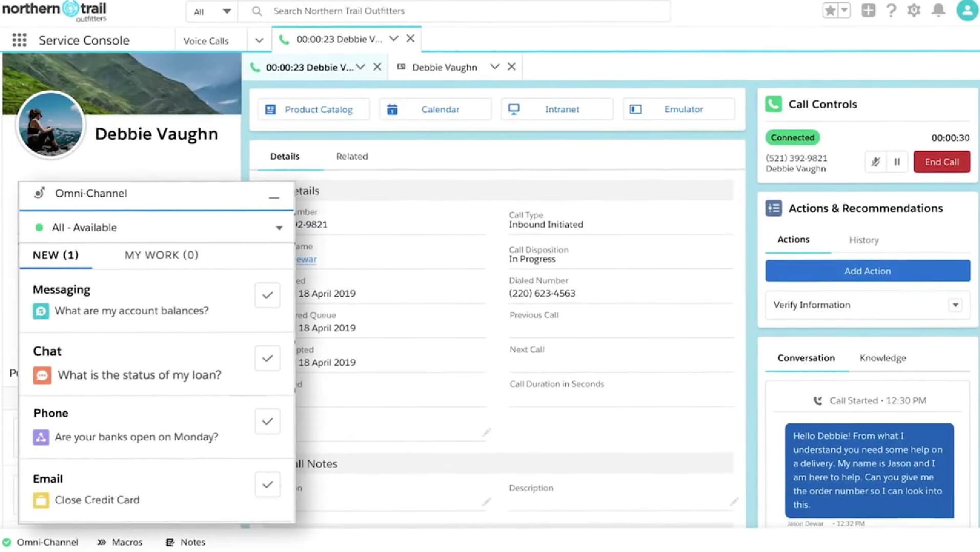Viewport: 980px width, 552px height.
Task: Click the End Call button
Action: tap(942, 162)
